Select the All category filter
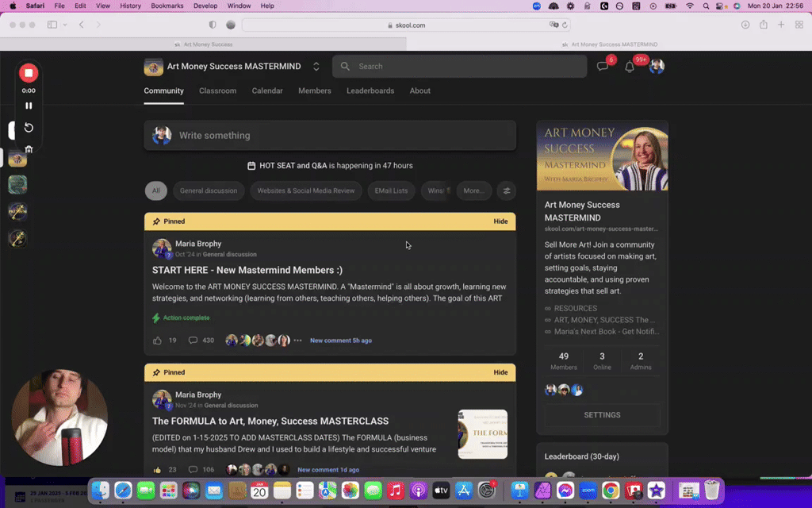Screen dimensions: 812x508 point(156,190)
